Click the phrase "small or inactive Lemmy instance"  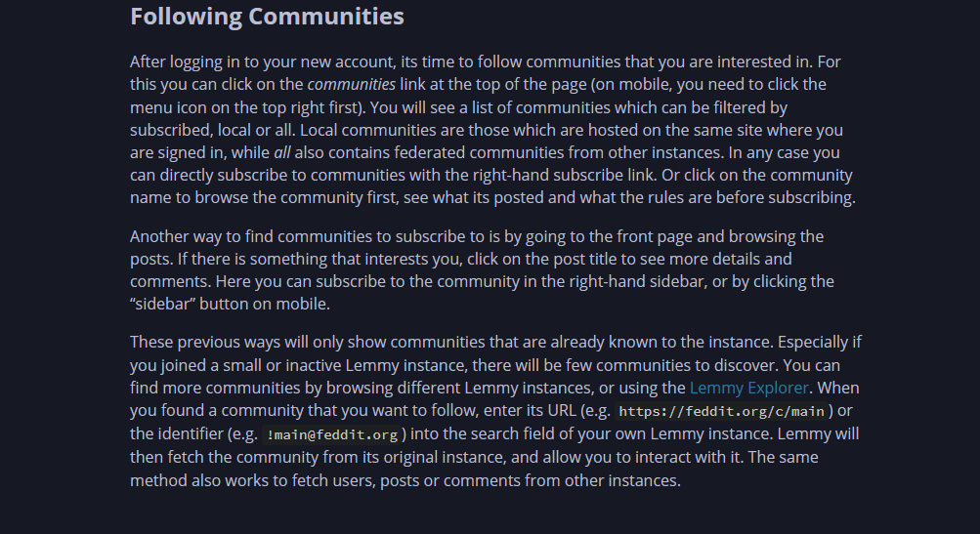coord(315,365)
